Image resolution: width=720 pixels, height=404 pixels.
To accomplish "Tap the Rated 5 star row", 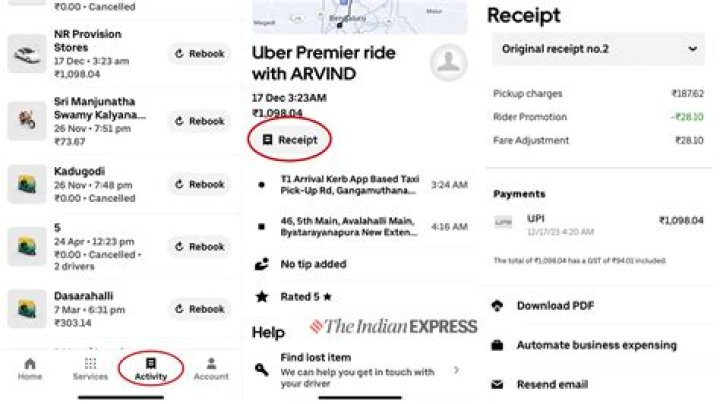I will [x=360, y=297].
